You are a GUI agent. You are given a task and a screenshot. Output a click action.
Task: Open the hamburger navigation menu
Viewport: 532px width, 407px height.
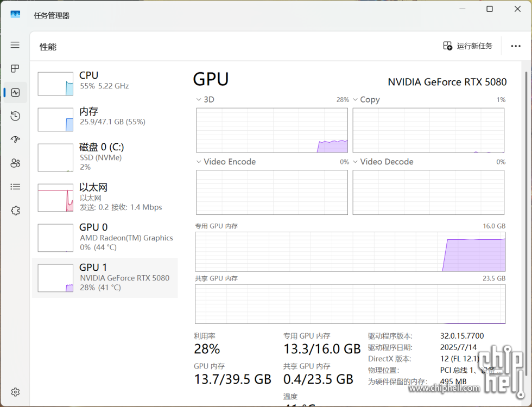tap(15, 44)
